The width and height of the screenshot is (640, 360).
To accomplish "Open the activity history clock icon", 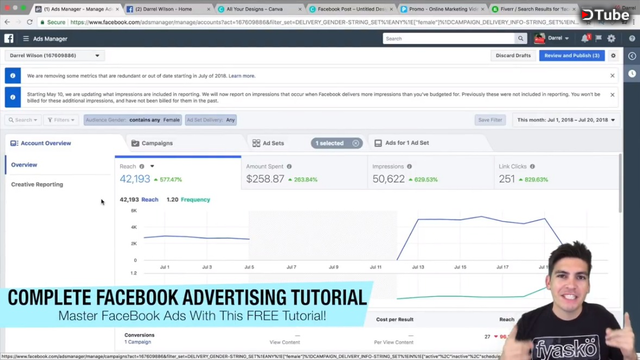I will tap(632, 73).
